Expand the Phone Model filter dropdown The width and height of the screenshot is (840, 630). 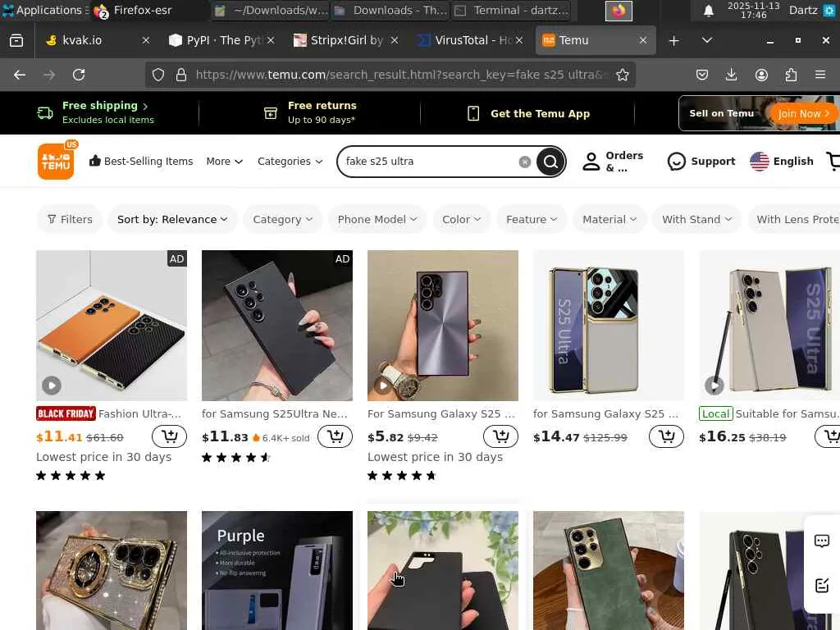click(377, 219)
